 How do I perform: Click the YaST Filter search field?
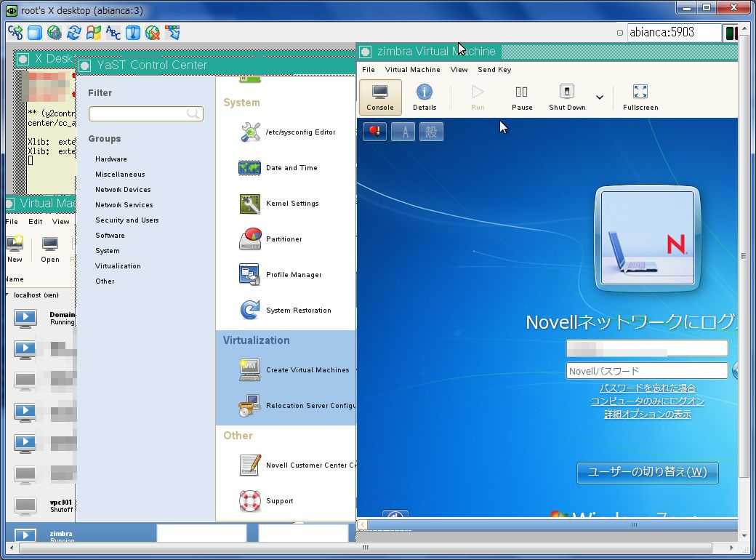(145, 114)
